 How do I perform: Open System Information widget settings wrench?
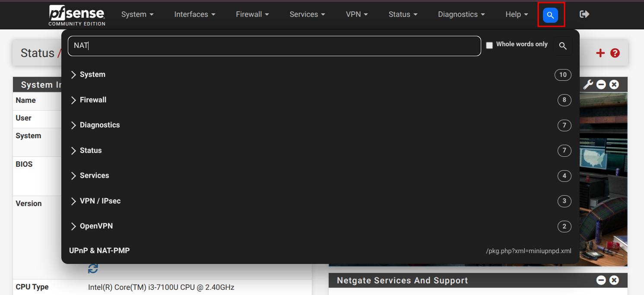pyautogui.click(x=588, y=84)
